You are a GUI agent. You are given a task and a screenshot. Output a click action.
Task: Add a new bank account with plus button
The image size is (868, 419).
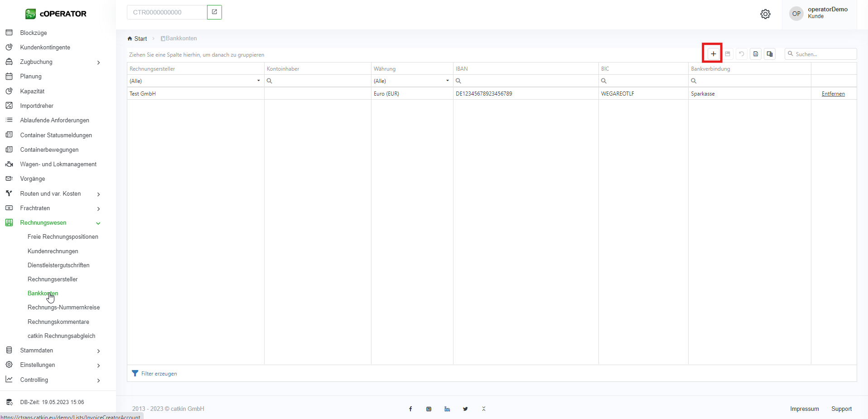click(x=713, y=54)
